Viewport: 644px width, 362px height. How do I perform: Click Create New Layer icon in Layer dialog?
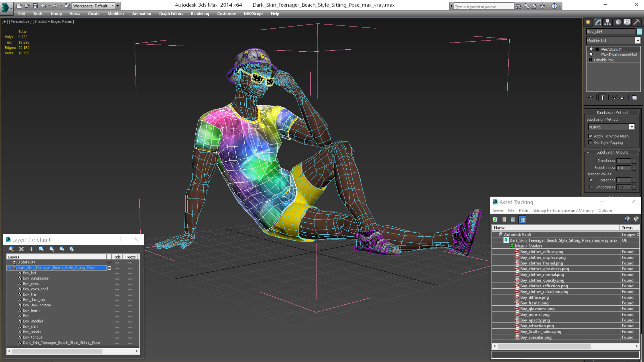pyautogui.click(x=11, y=249)
